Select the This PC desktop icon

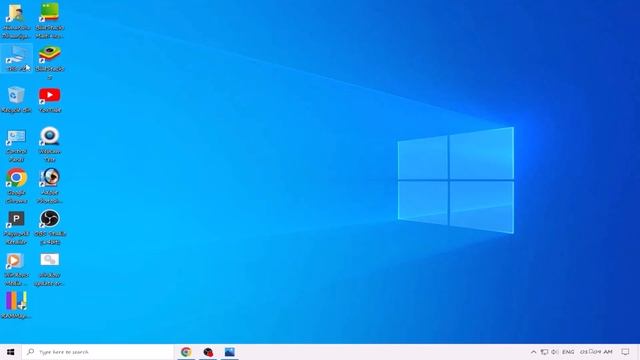(x=16, y=59)
